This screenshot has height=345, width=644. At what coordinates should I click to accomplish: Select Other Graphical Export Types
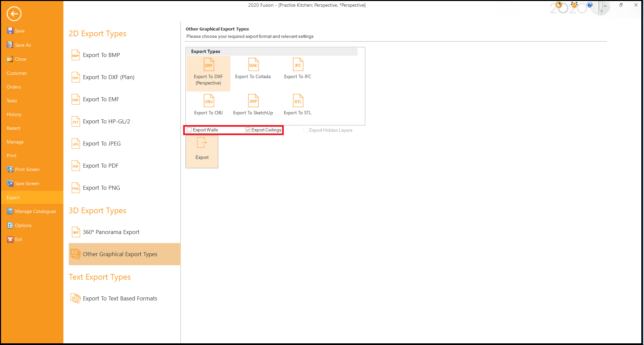124,254
